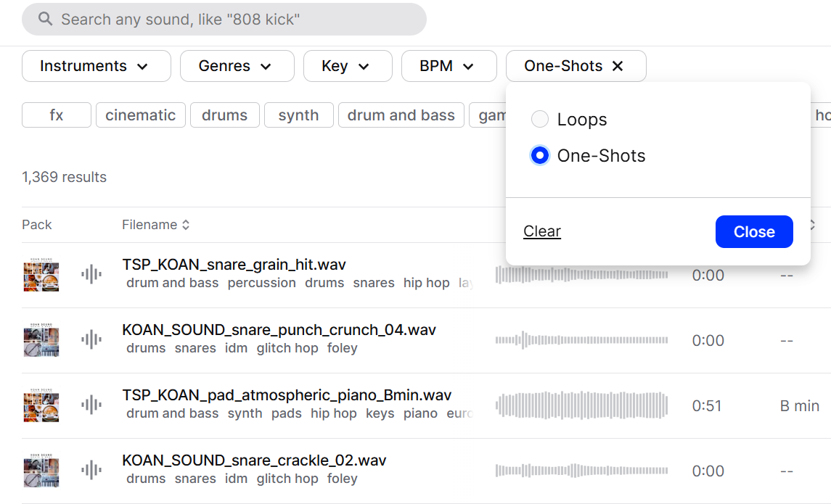831x504 pixels.
Task: Play the KOAN_SOUND_snare_punch_crunch_04.wav sound icon
Action: point(91,340)
